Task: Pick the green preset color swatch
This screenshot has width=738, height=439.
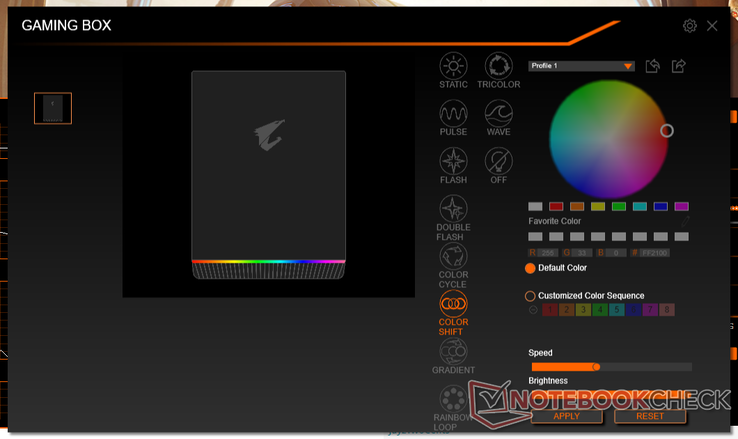Action: pos(619,206)
